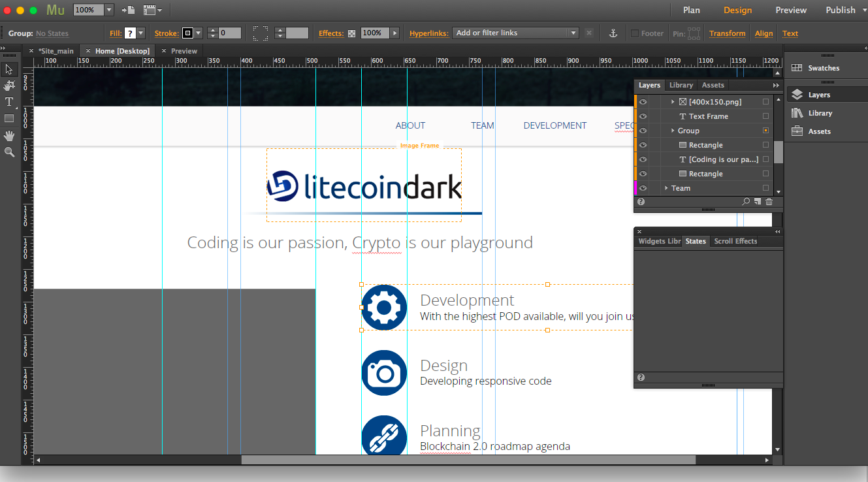This screenshot has height=482, width=868.
Task: Click the ABOUT navigation item
Action: tap(410, 125)
